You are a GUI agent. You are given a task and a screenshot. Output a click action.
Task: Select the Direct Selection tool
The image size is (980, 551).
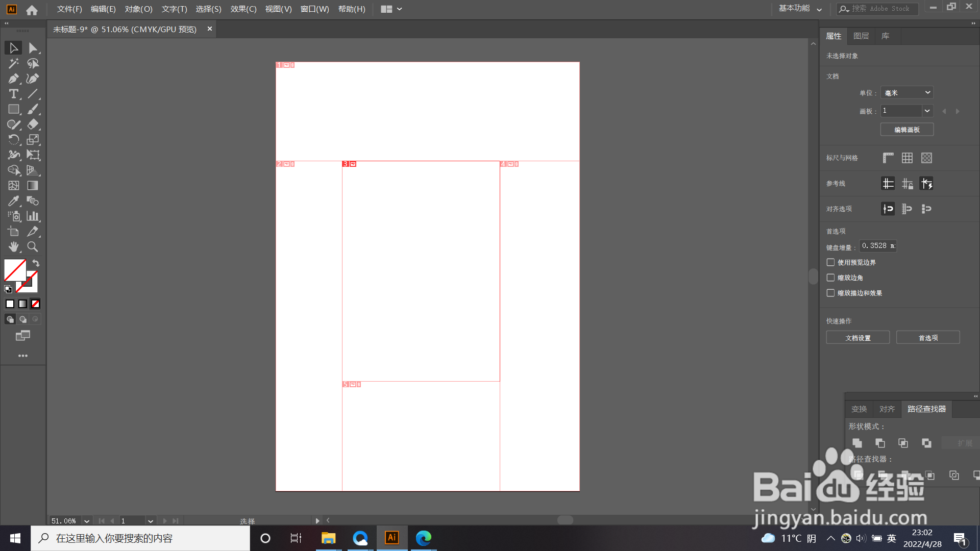pyautogui.click(x=33, y=48)
